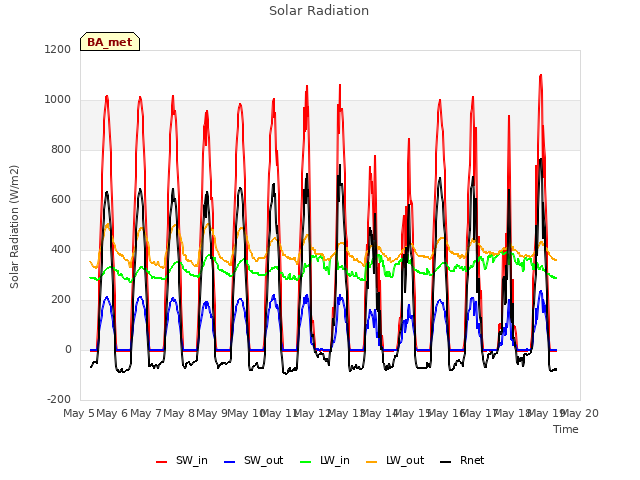This screenshot has height=480, width=640.
Task: Click the LW_in legend entry
Action: coord(325,460)
